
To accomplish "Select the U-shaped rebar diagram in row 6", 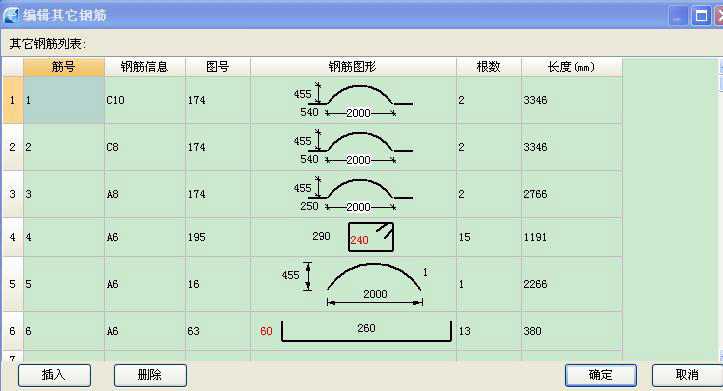I will point(353,331).
